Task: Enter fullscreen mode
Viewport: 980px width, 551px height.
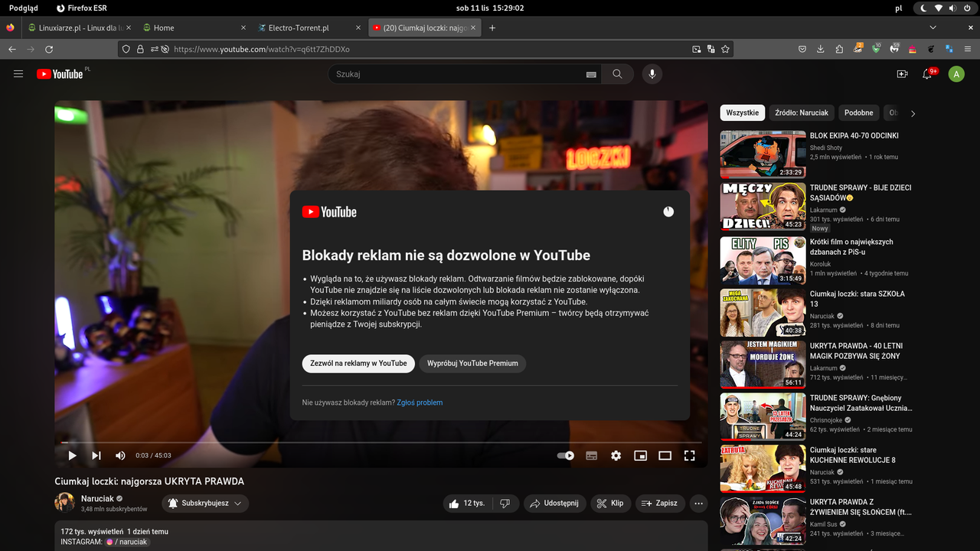Action: point(689,455)
